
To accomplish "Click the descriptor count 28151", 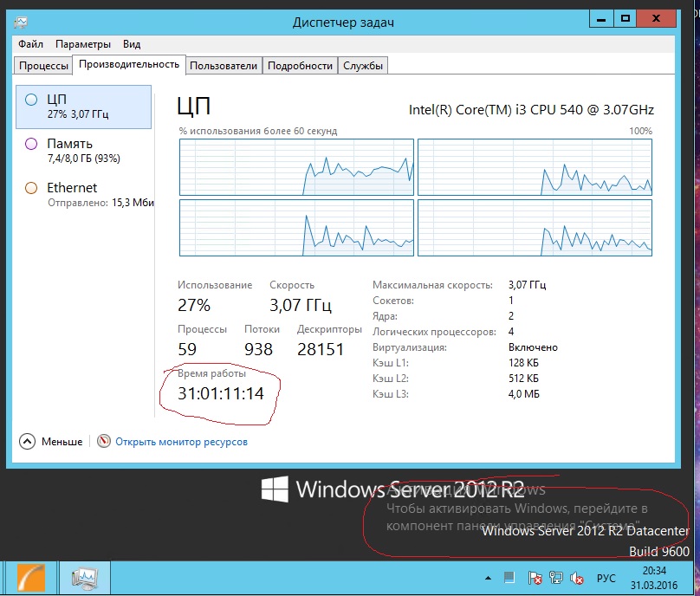I will point(321,349).
